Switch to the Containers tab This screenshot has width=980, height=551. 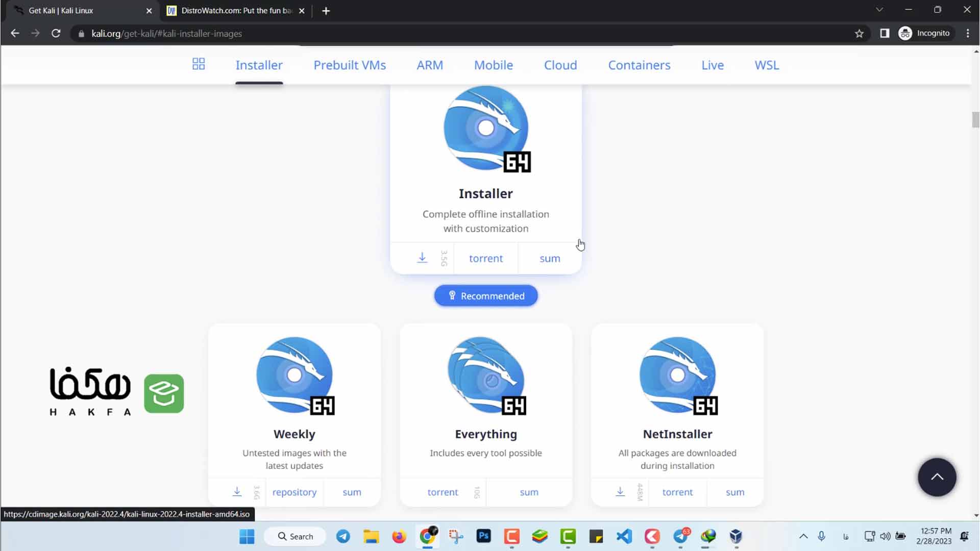click(x=639, y=65)
